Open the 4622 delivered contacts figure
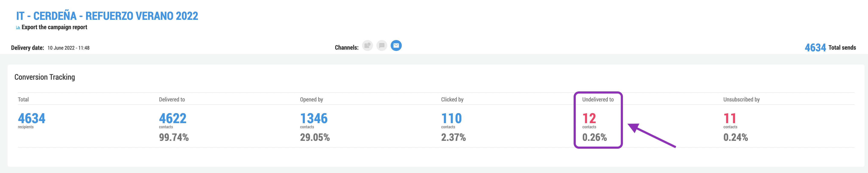The height and width of the screenshot is (173, 868). pyautogui.click(x=172, y=118)
